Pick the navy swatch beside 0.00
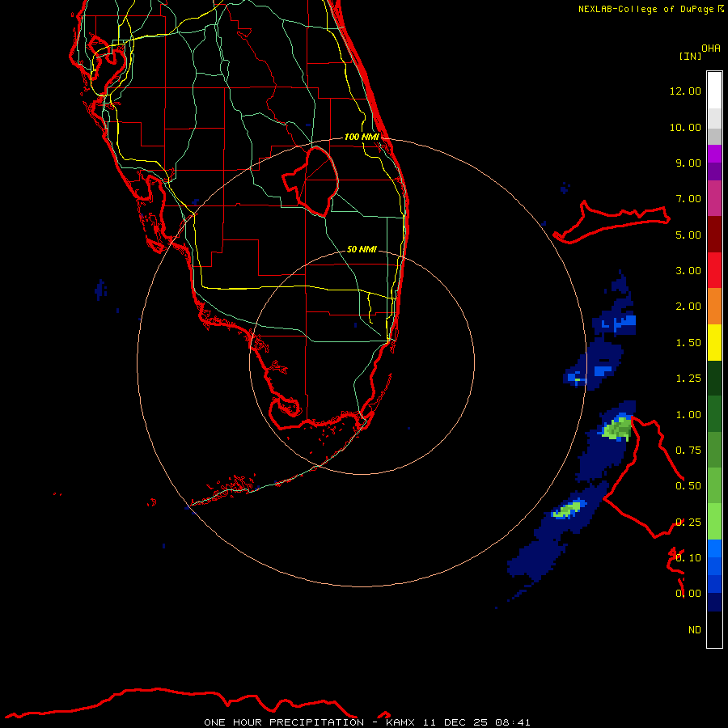Image resolution: width=728 pixels, height=728 pixels. point(714,602)
